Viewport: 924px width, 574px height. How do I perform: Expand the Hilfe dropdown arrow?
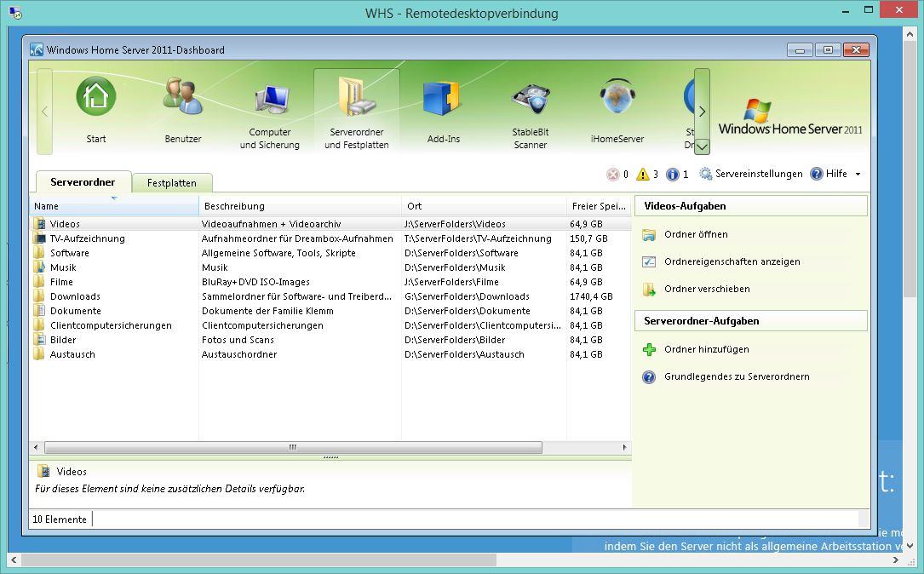(858, 175)
